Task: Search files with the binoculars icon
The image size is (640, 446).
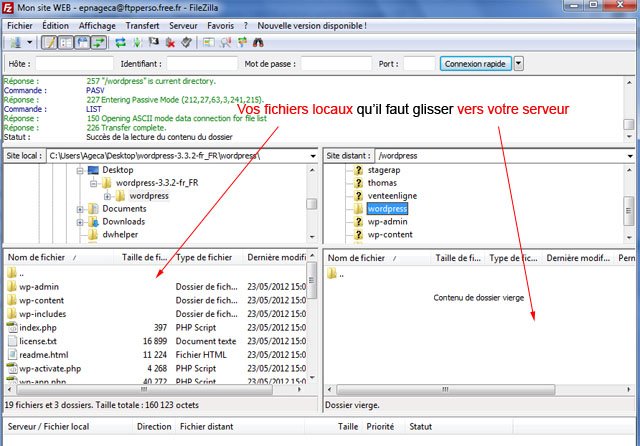Action: pos(258,42)
